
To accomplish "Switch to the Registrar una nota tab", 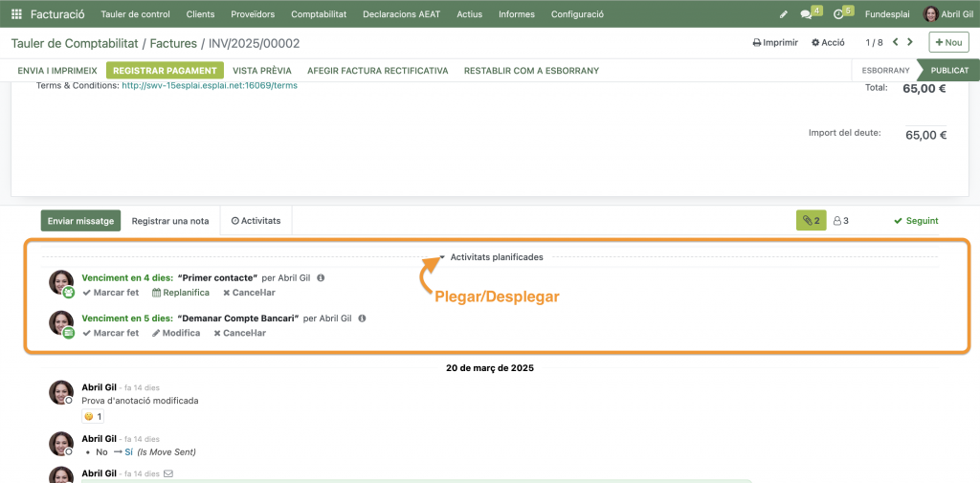I will 170,221.
